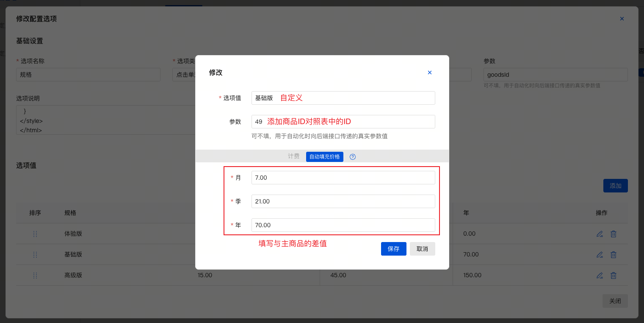Click the 年 price input showing 70.00
The image size is (644, 323).
(x=343, y=225)
